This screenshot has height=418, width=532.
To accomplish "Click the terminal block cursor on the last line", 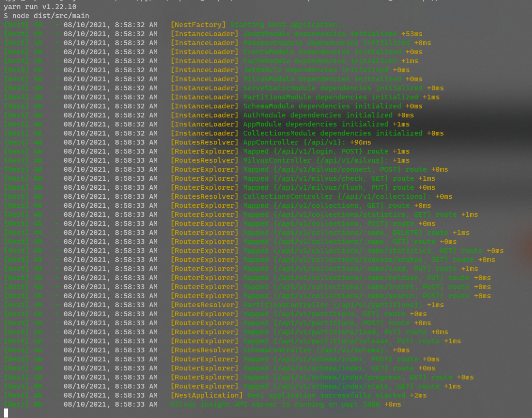I will tap(6, 413).
